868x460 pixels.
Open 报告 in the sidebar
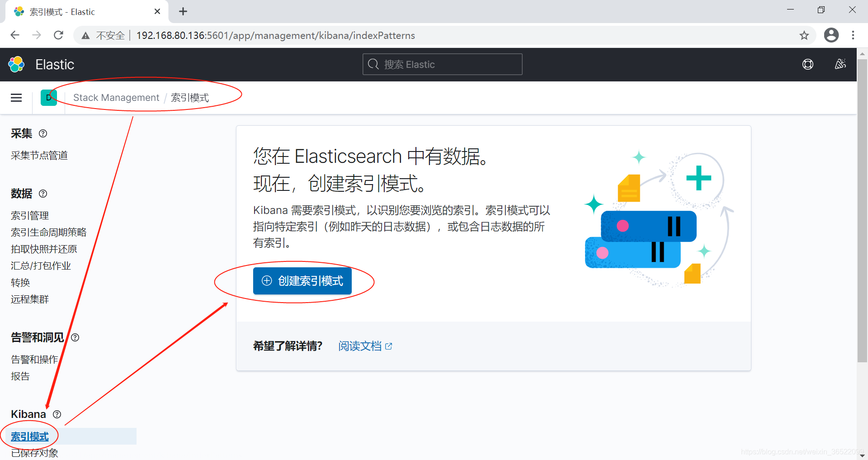click(x=20, y=376)
